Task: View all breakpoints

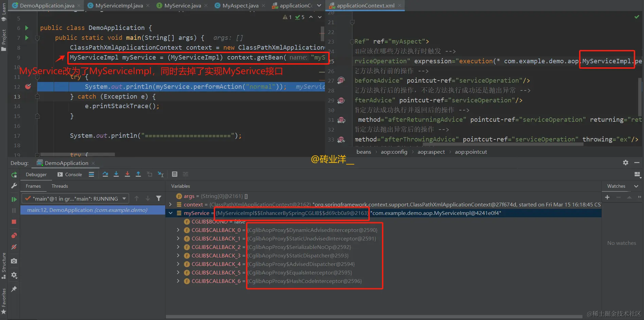Action: (14, 236)
